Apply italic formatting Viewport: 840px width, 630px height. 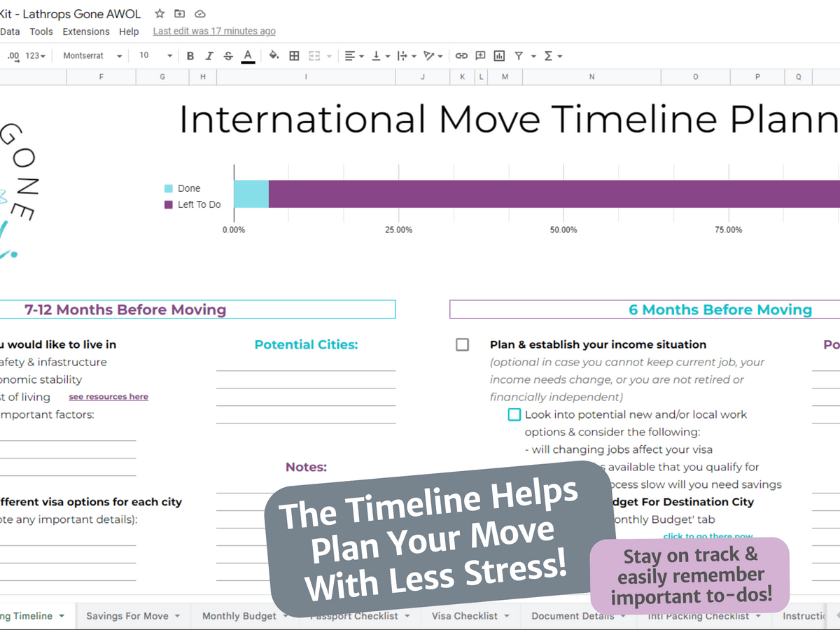point(209,56)
